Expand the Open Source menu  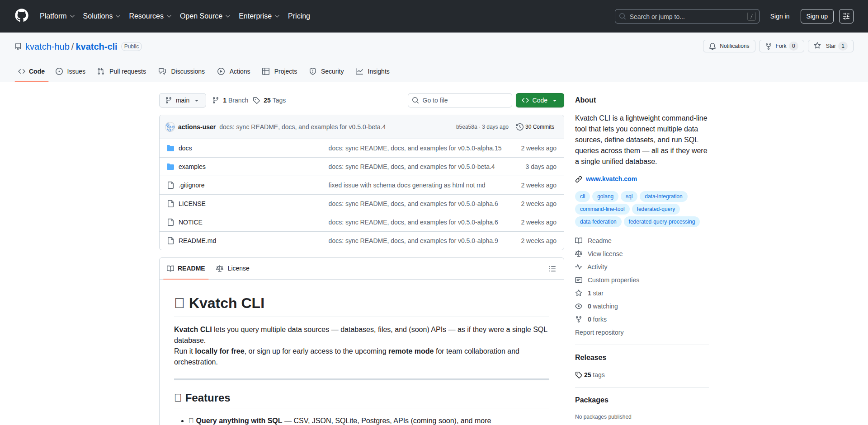[x=205, y=16]
